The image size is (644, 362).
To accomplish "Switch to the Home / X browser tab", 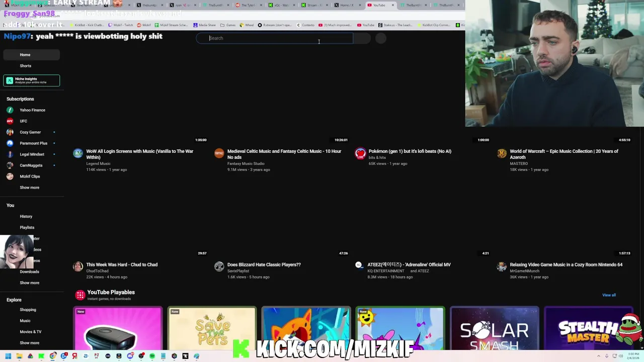I will coord(346,5).
